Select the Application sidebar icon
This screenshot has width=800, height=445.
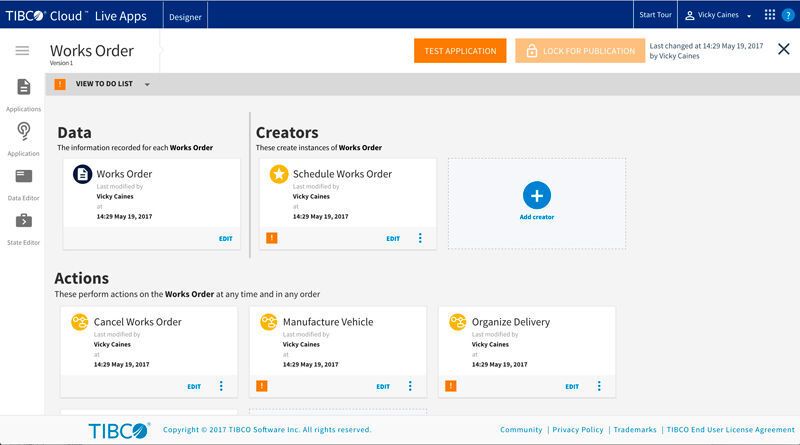[23, 139]
